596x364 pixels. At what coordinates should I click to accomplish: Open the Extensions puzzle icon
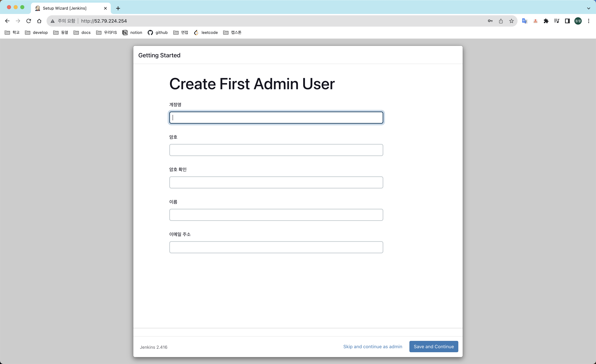(546, 21)
